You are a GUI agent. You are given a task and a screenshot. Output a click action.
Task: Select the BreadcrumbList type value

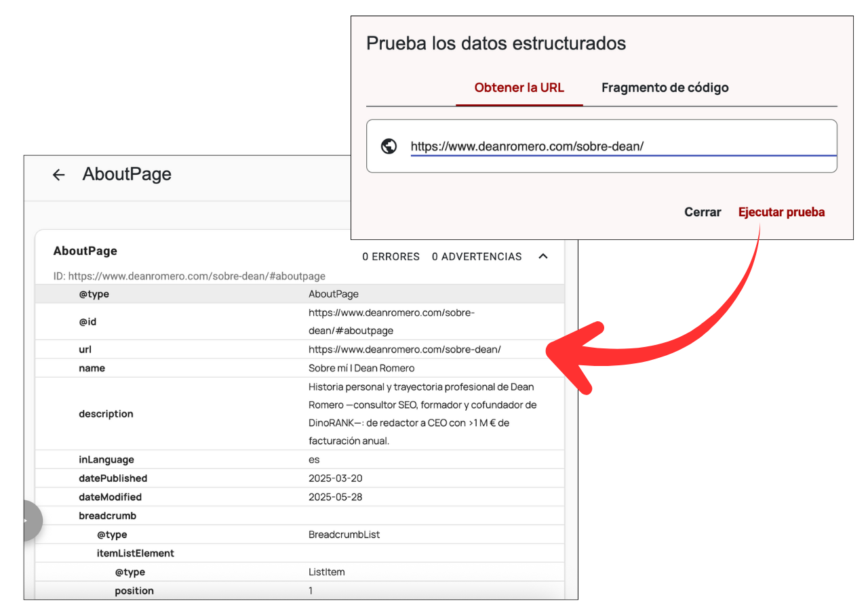click(344, 535)
